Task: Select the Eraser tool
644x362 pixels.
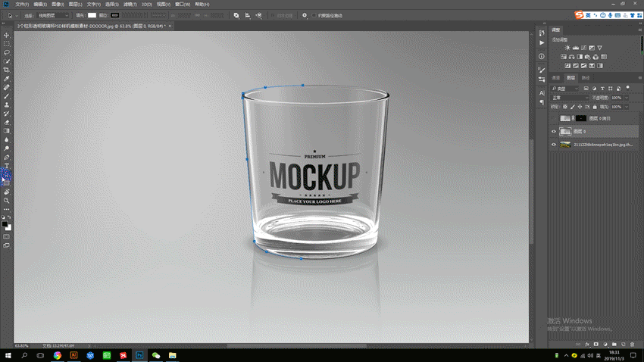Action: point(7,123)
